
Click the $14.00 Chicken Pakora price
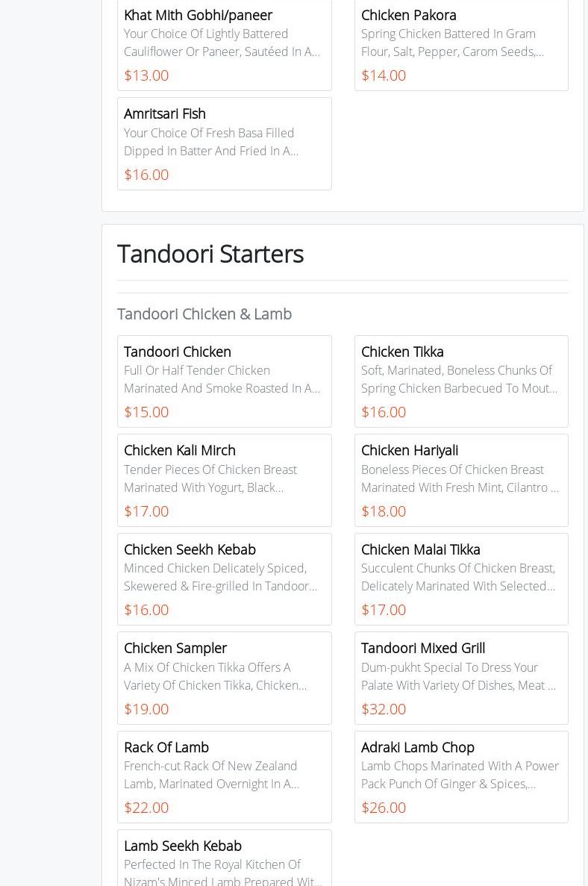pyautogui.click(x=384, y=75)
